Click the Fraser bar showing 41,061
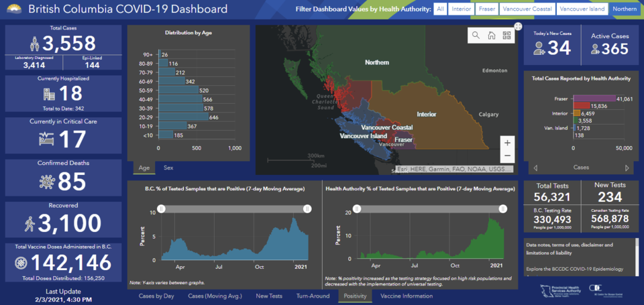Viewport: 644px width, 305px height. [x=594, y=99]
